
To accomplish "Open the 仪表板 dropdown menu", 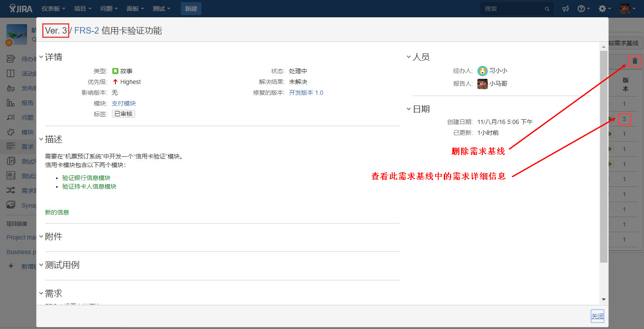I will click(x=53, y=9).
